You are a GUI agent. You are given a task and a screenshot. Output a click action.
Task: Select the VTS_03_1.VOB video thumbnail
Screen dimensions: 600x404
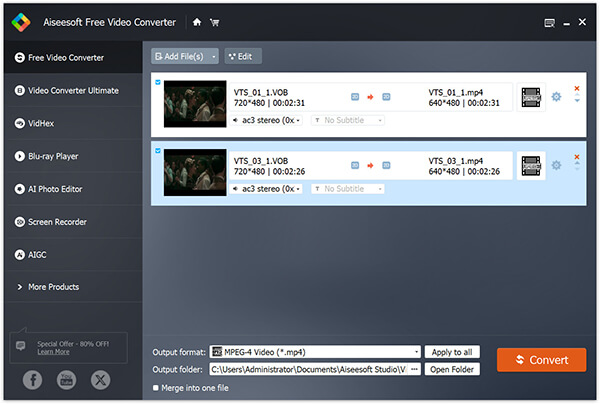click(195, 172)
